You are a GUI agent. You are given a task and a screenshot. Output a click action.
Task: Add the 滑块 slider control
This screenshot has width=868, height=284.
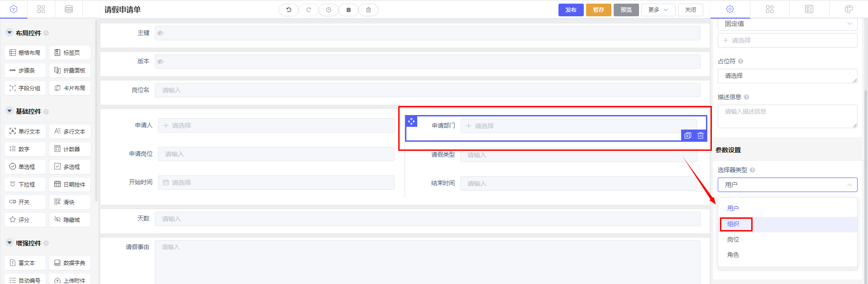click(70, 202)
